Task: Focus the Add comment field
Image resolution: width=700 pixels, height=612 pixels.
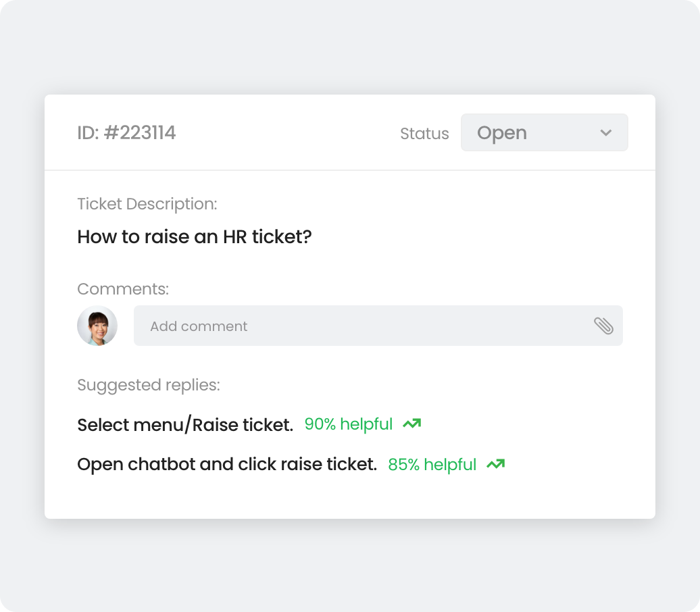Action: [x=365, y=326]
